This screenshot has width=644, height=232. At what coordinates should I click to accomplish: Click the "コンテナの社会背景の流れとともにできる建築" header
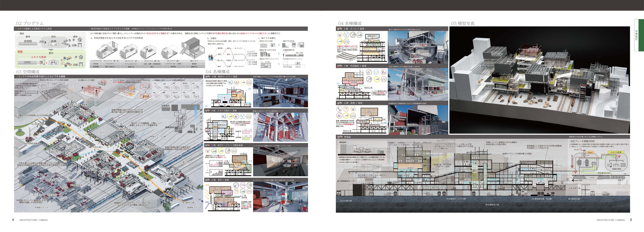pos(42,77)
